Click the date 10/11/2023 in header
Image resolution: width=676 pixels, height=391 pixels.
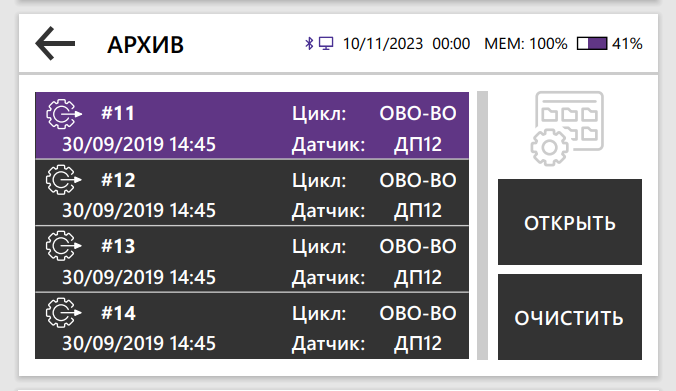tap(383, 44)
